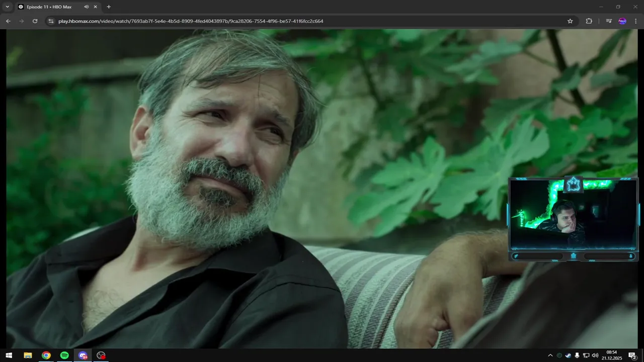Open Steam from system tray
The width and height of the screenshot is (644, 362).
click(568, 355)
